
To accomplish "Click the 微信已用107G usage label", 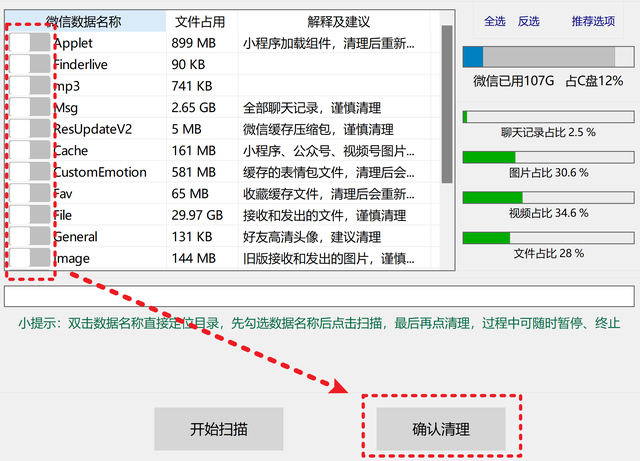I will [514, 81].
